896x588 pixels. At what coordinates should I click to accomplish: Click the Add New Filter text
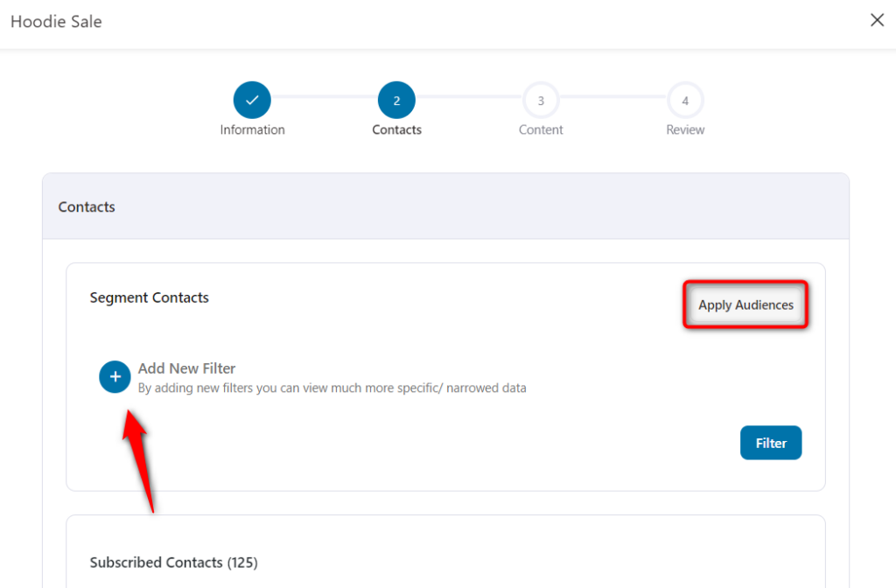[187, 368]
